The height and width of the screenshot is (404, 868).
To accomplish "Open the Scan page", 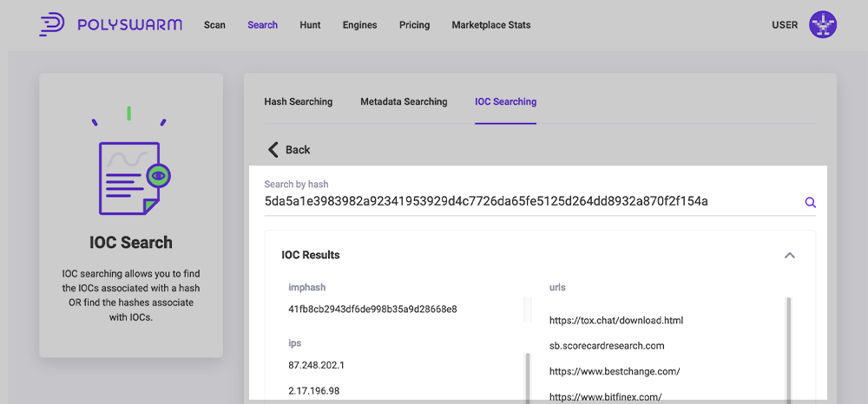I will coord(214,25).
